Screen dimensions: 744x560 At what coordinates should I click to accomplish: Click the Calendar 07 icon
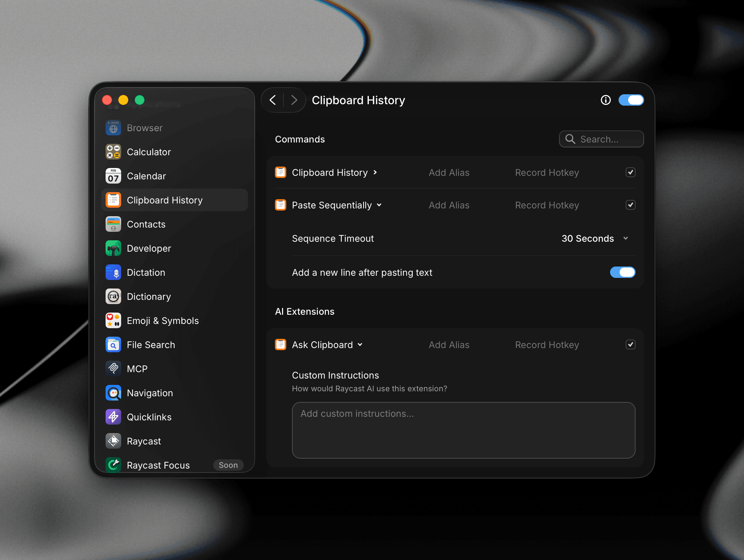click(x=113, y=176)
